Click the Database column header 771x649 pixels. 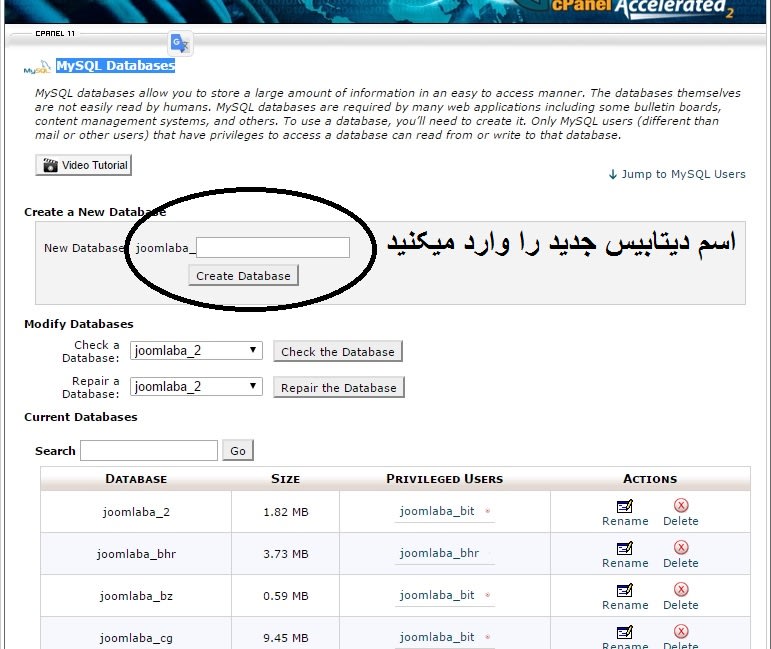(136, 479)
